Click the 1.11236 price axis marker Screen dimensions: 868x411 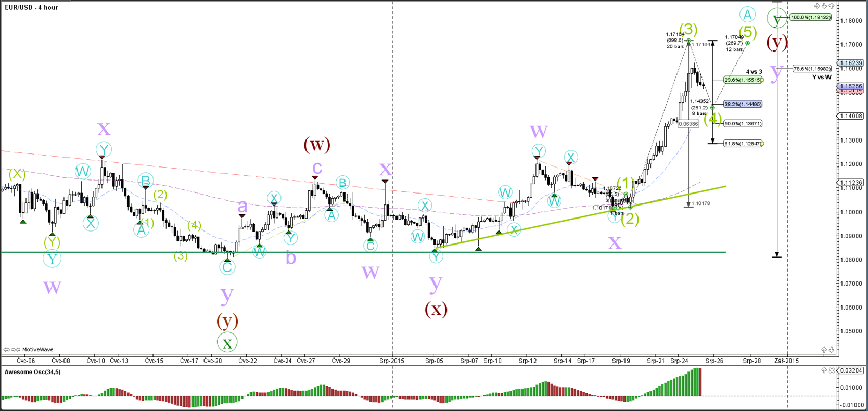click(x=849, y=183)
